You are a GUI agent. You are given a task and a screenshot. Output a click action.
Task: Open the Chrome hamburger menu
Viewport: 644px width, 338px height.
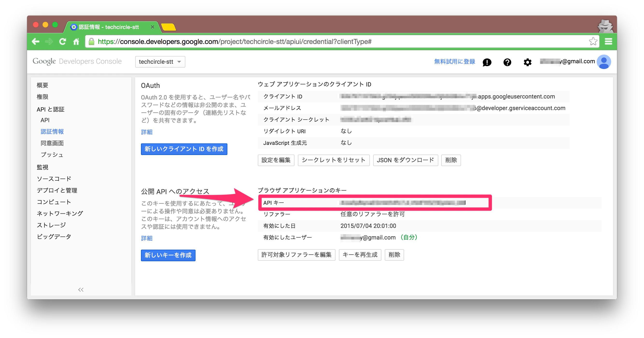pyautogui.click(x=608, y=42)
